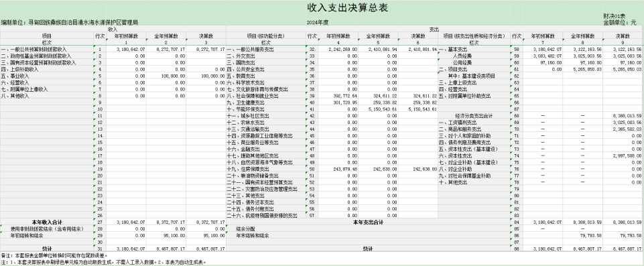Image resolution: width=644 pixels, height=266 pixels.
Task: Click the 住房保障支出 row label
Action: point(266,169)
